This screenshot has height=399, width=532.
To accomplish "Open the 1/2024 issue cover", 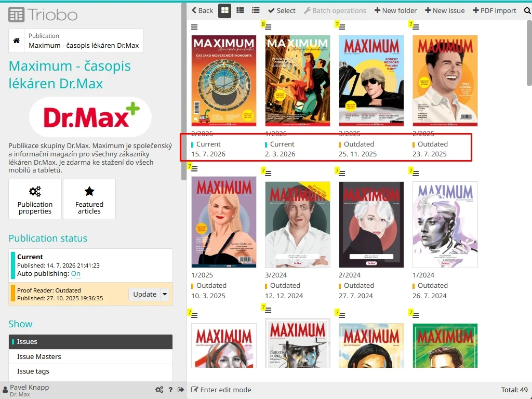I will coord(445,224).
